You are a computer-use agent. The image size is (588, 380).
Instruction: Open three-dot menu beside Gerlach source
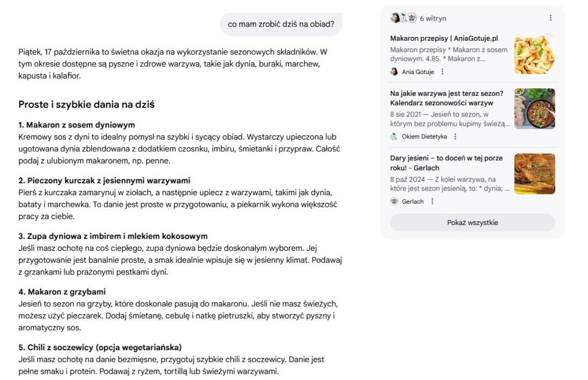coord(432,201)
